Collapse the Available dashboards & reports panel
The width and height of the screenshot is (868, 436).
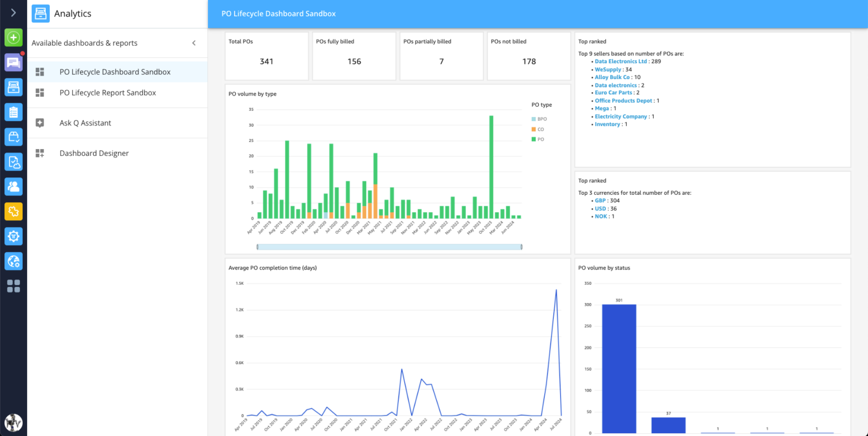tap(194, 43)
